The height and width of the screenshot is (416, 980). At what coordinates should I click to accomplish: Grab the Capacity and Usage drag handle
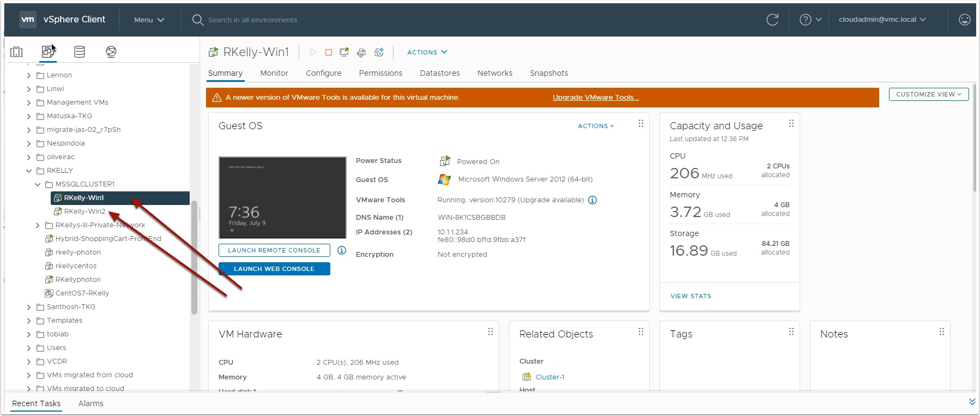point(791,124)
